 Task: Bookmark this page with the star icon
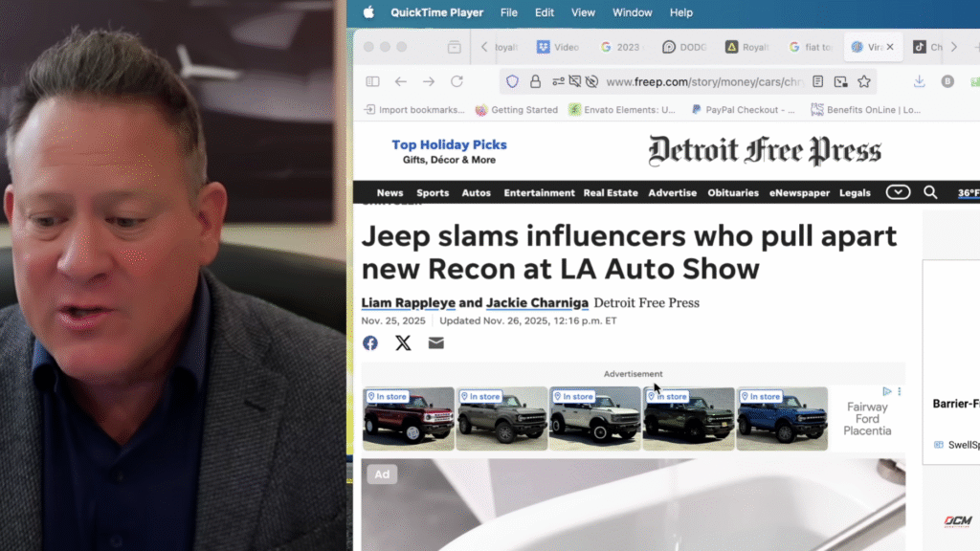(863, 82)
